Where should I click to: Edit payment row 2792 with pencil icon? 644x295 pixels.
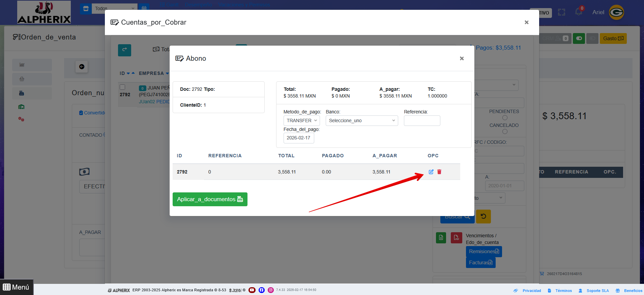tap(431, 172)
